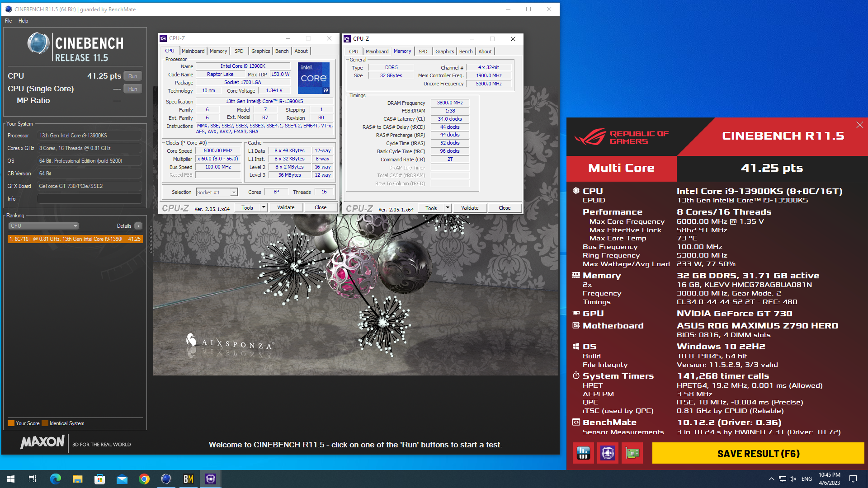Click the Republic of Gamers logo

[621, 137]
